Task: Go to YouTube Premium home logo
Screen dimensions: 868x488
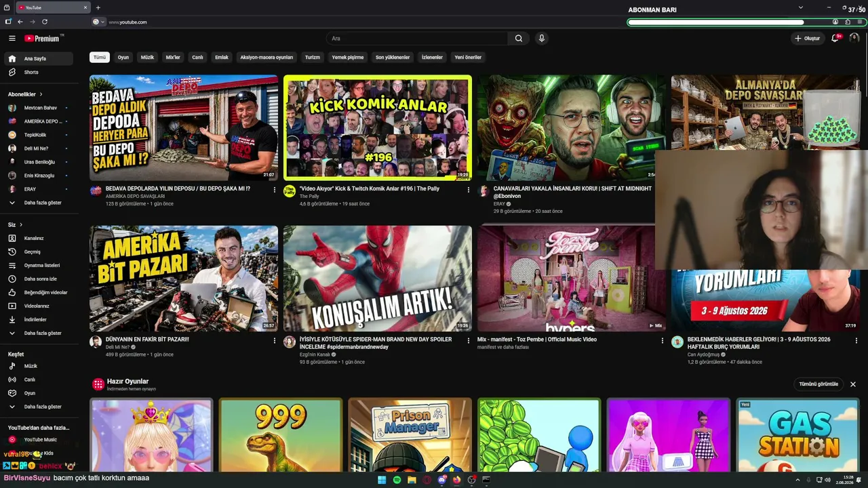Action: 43,39
